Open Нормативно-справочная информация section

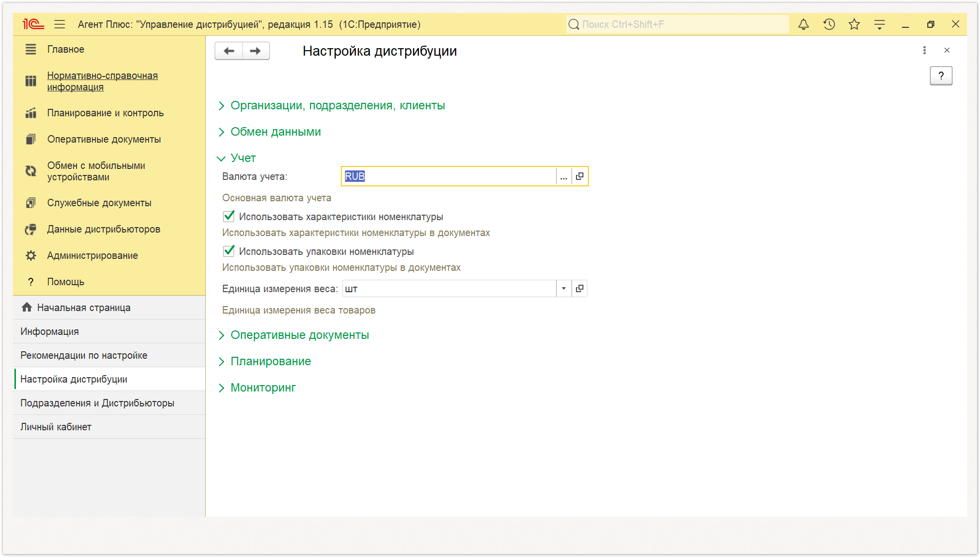point(102,81)
